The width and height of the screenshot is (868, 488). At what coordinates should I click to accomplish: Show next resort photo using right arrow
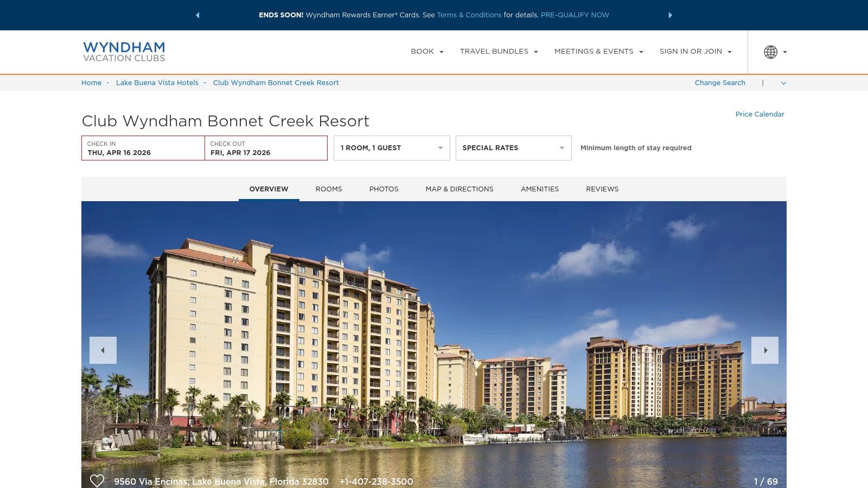tap(765, 350)
